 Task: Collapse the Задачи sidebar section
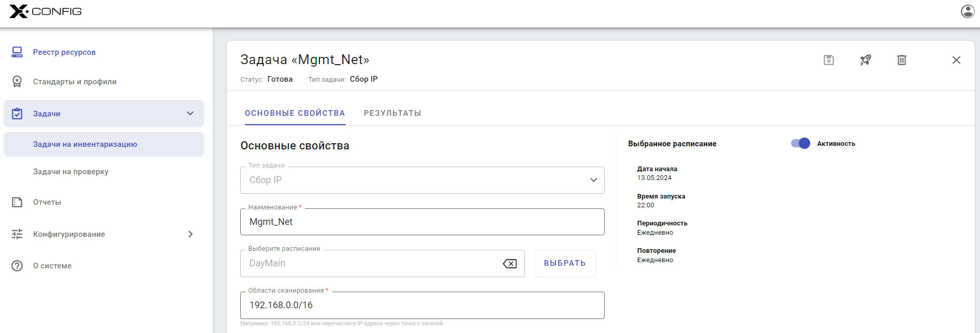(190, 114)
